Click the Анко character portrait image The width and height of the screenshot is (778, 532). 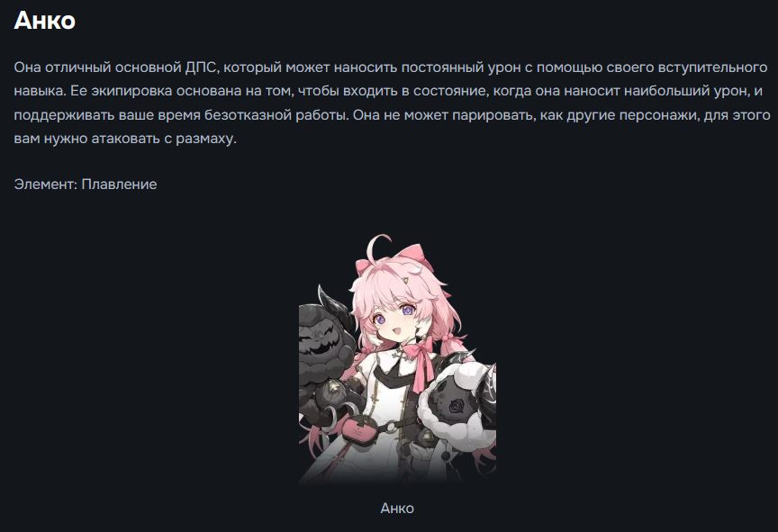(397, 360)
